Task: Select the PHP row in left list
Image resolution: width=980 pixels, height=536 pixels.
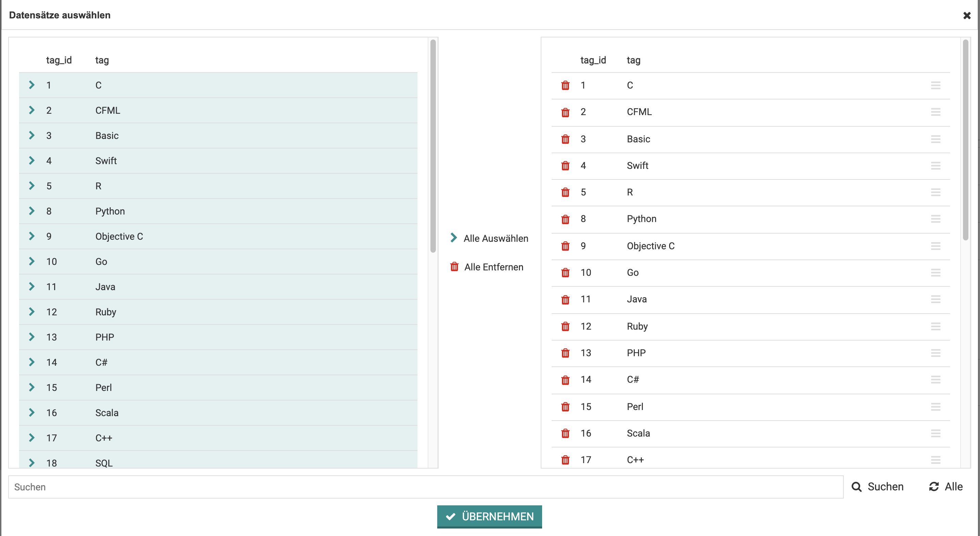Action: (218, 337)
